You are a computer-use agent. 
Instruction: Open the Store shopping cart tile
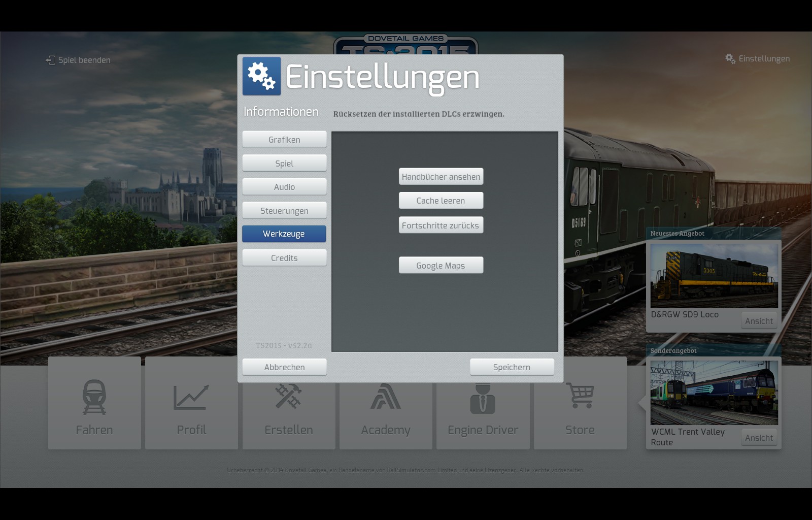(x=580, y=403)
